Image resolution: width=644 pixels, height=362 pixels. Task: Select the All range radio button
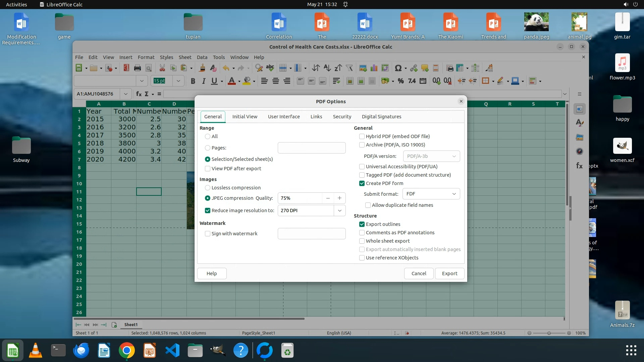pos(208,136)
